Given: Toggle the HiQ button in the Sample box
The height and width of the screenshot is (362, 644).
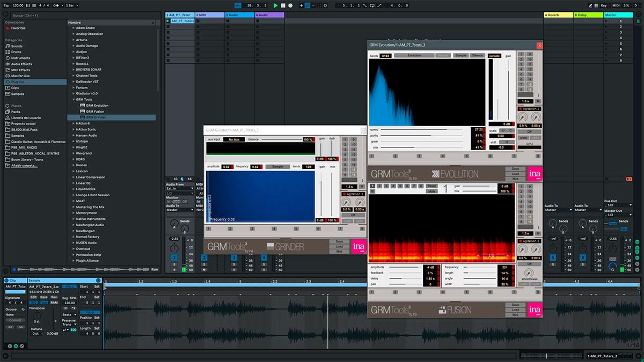Looking at the screenshot, I should pyautogui.click(x=33, y=302).
